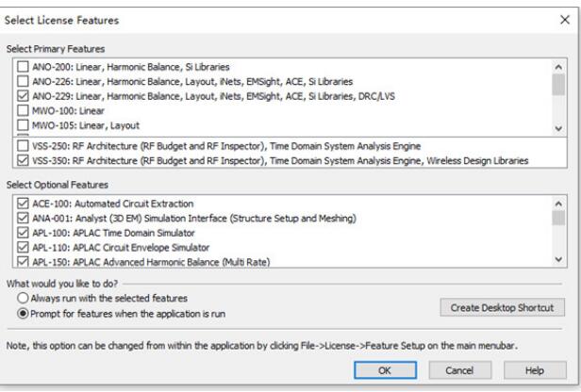Disable ACE-100 Automated Circuit Extraction

(x=23, y=204)
